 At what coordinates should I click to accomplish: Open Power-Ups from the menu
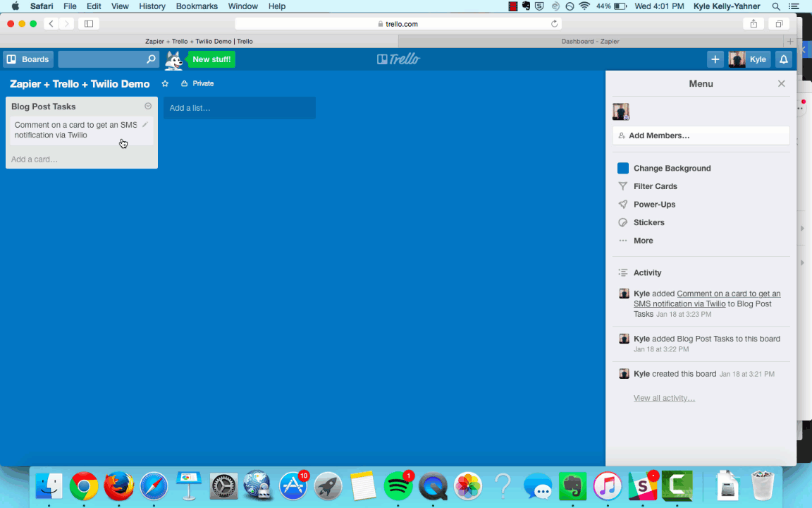(654, 204)
